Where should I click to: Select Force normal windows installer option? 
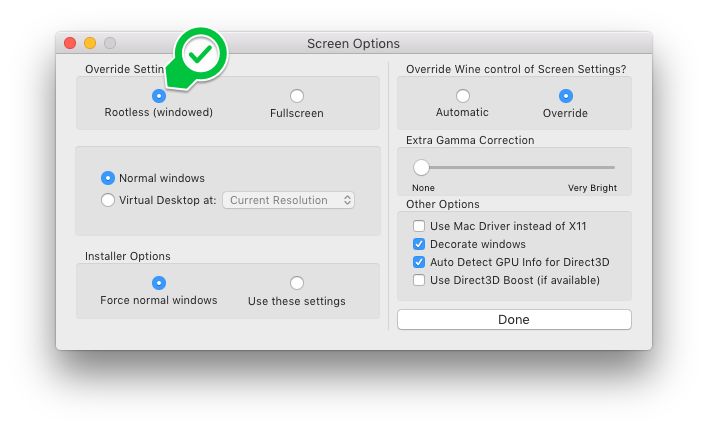[158, 283]
